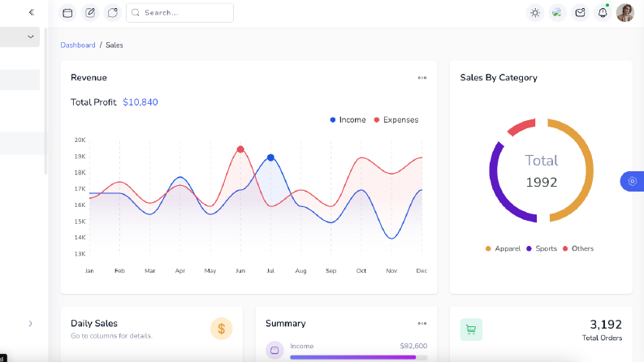Open the Revenue card options menu

point(422,78)
